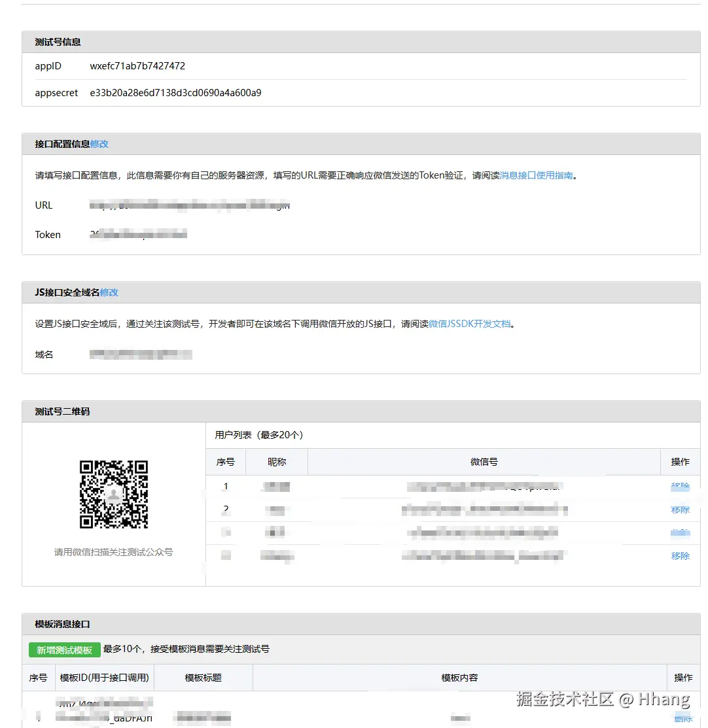The height and width of the screenshot is (728, 708).
Task: Click 移除 in the fourth user row
Action: (680, 556)
